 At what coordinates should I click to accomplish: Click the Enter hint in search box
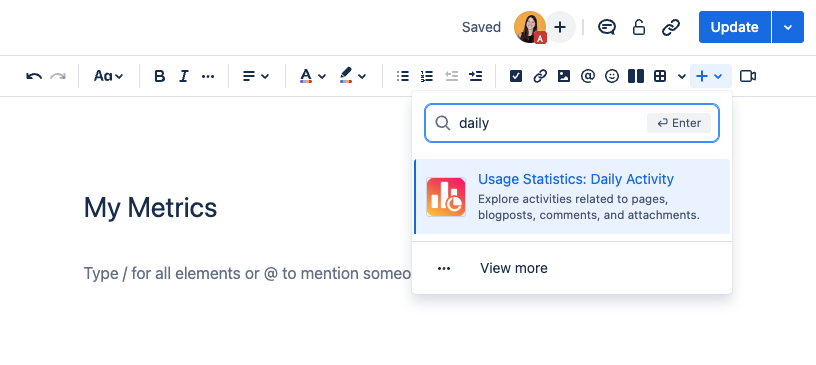click(x=679, y=123)
